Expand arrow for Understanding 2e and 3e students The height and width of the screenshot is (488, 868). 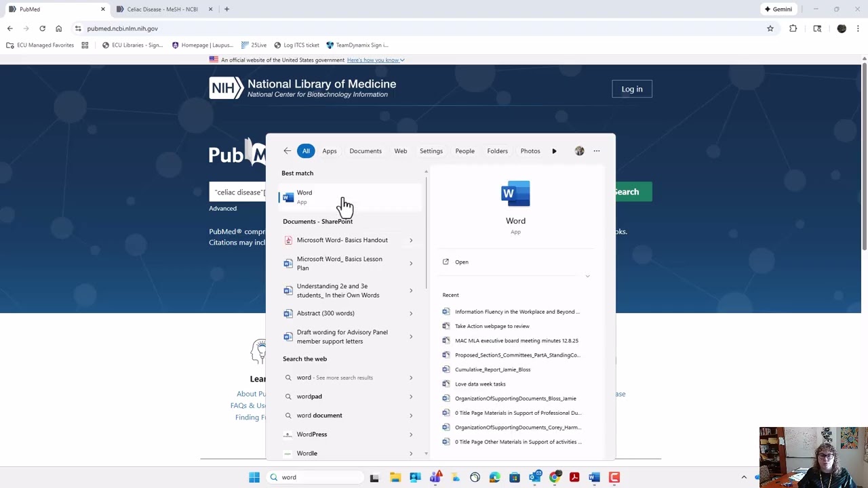[x=411, y=291]
